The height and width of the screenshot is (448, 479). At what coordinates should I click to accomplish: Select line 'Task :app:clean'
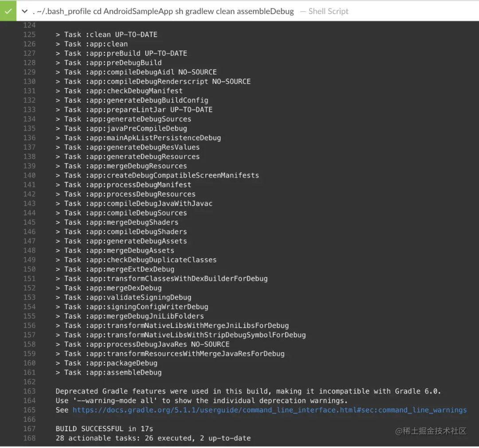[x=92, y=44]
